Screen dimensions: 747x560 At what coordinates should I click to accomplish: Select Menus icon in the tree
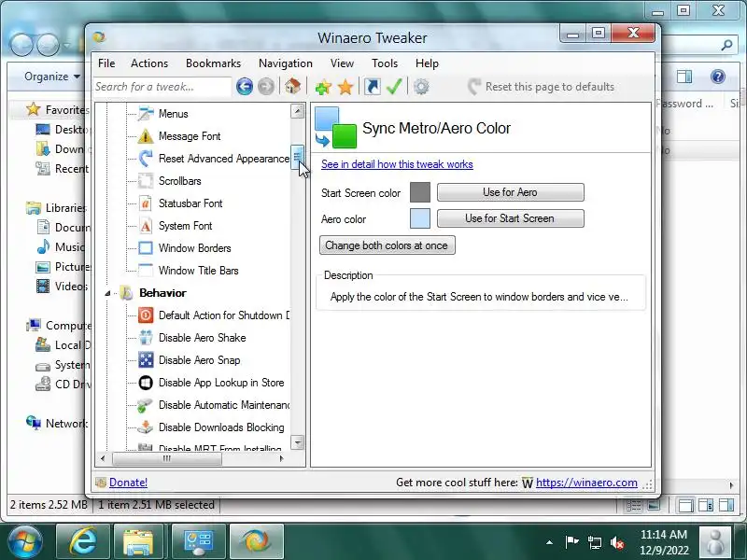(x=146, y=114)
